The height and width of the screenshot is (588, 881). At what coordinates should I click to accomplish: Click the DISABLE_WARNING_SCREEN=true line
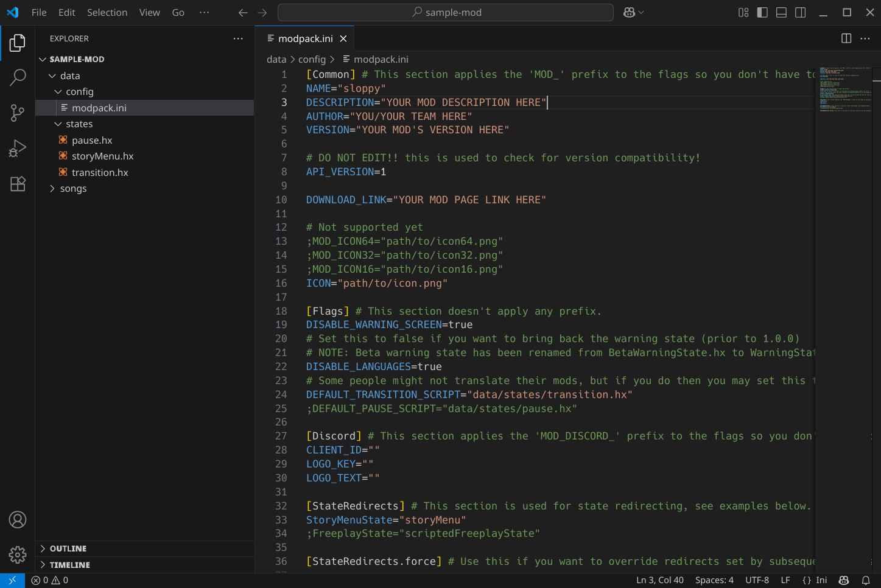tap(390, 325)
